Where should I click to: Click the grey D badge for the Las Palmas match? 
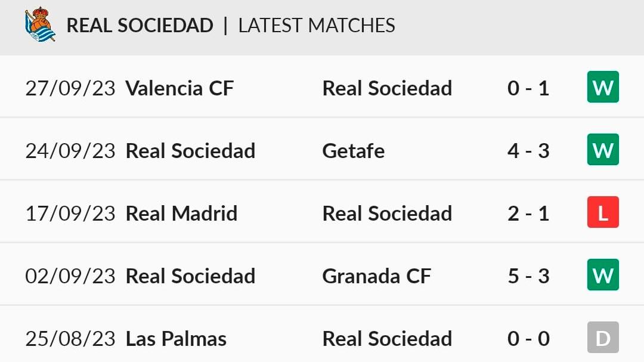pyautogui.click(x=603, y=338)
